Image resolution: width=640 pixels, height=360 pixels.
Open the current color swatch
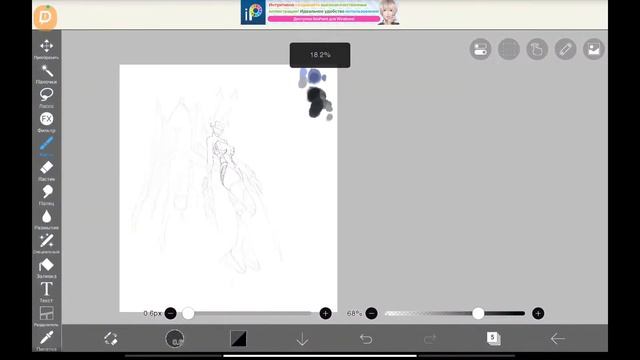pos(238,338)
